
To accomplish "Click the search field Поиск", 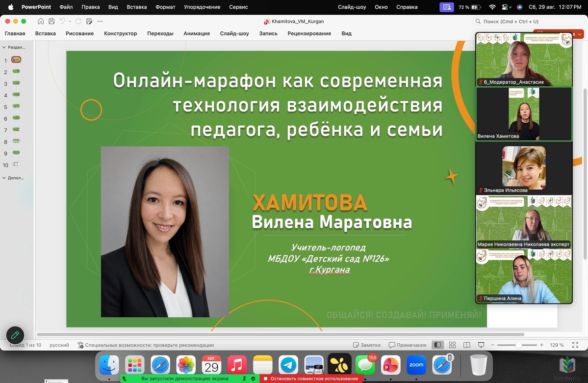I will click(528, 22).
